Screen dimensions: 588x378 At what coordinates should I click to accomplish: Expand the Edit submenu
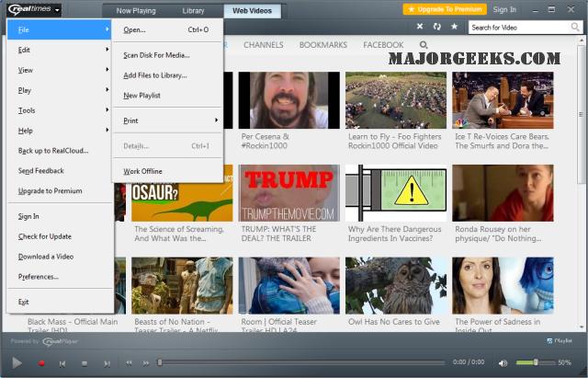point(59,50)
